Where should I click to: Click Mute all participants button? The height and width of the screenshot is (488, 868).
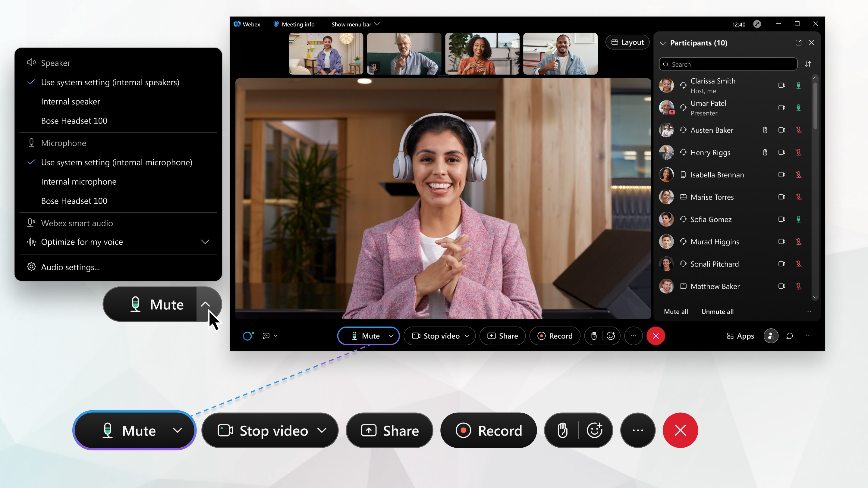click(675, 311)
